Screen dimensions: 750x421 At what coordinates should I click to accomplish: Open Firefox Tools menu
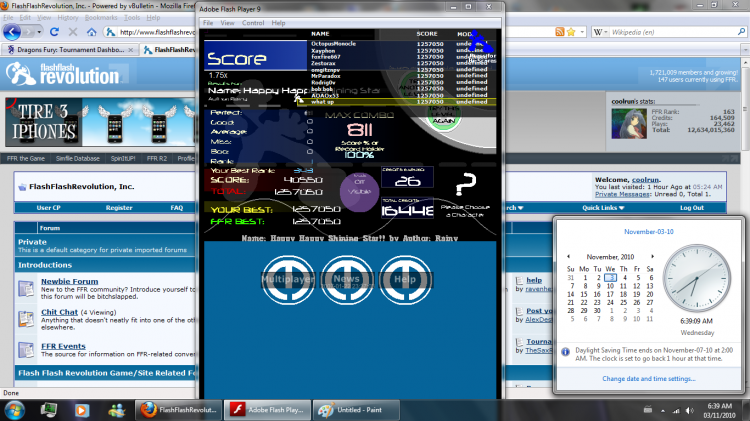click(x=132, y=18)
